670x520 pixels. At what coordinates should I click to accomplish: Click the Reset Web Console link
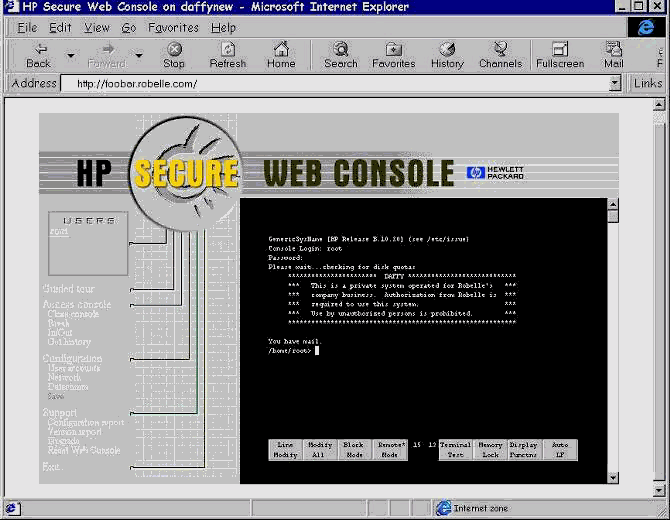[84, 450]
